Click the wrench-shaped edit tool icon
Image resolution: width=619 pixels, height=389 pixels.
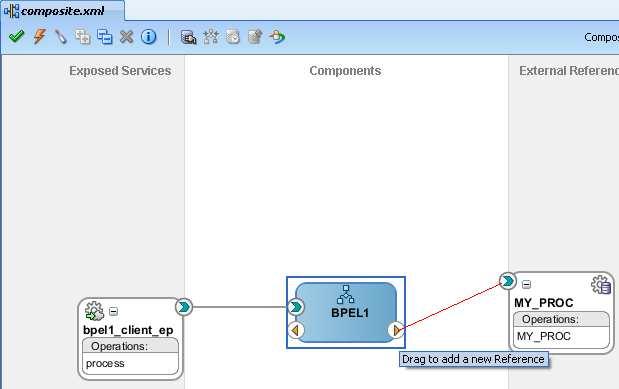[x=60, y=37]
